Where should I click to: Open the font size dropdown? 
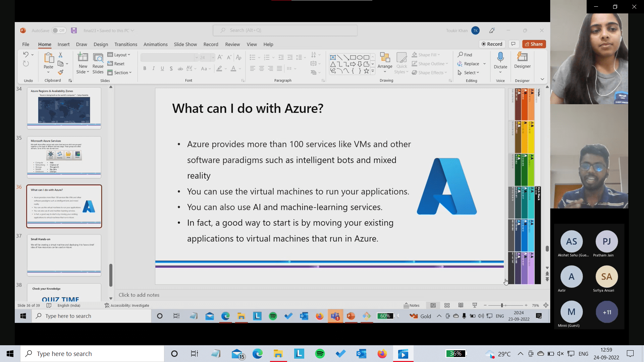click(x=213, y=58)
